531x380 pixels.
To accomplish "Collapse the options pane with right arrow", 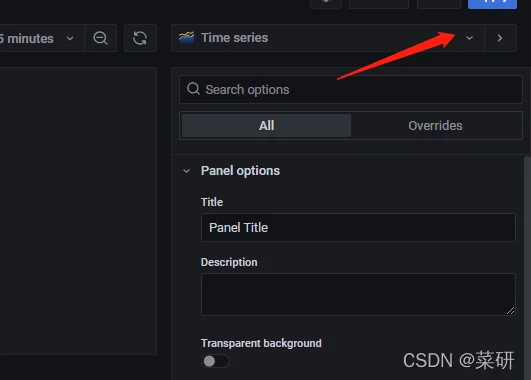I will [x=500, y=38].
